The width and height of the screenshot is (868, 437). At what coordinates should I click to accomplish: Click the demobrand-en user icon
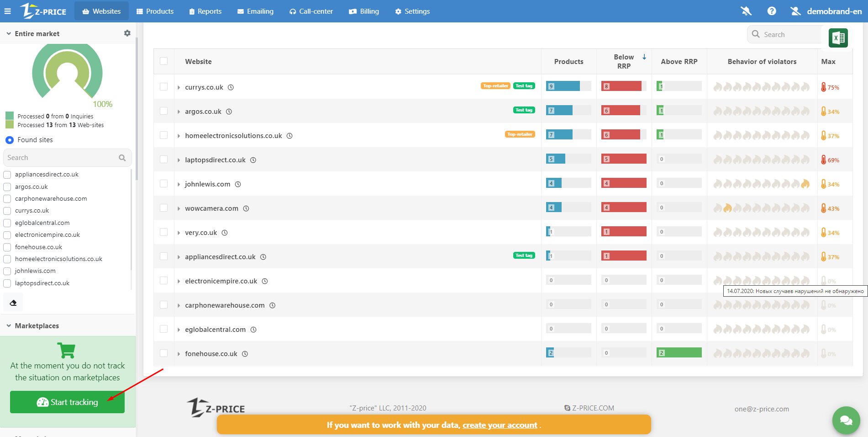795,11
